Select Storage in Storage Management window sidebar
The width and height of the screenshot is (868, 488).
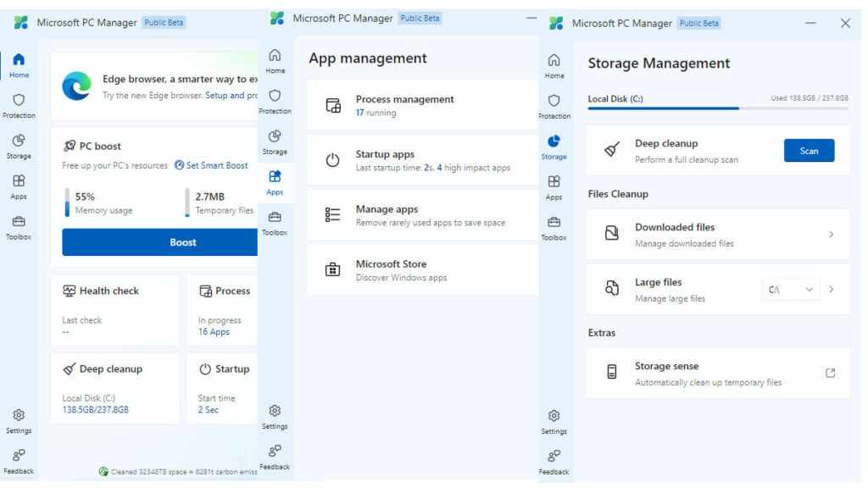[x=554, y=147]
